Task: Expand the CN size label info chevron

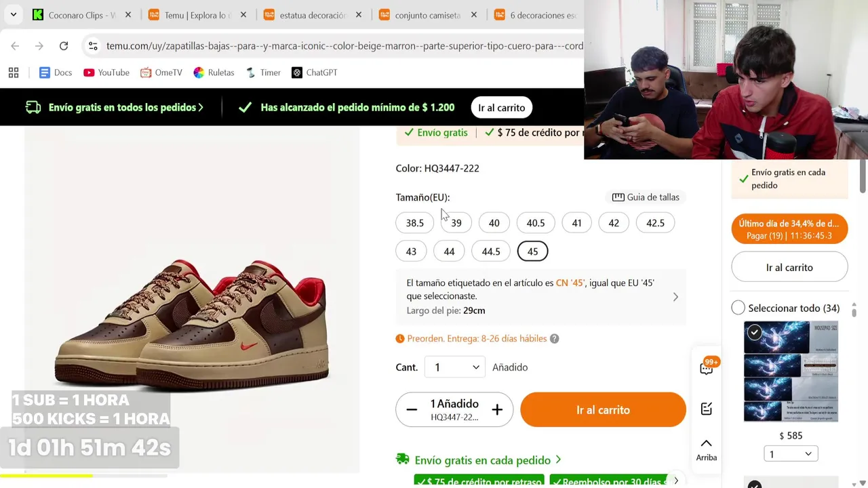Action: tap(675, 297)
